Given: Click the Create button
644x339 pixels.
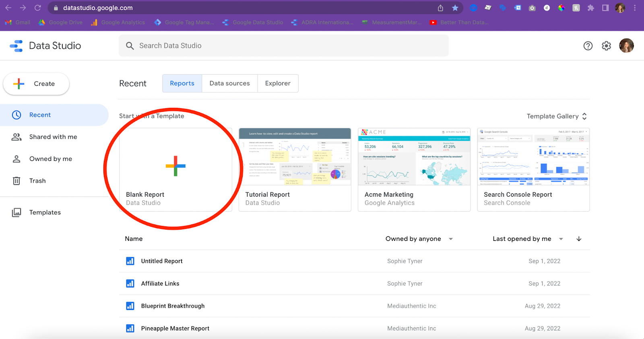Looking at the screenshot, I should [x=36, y=84].
